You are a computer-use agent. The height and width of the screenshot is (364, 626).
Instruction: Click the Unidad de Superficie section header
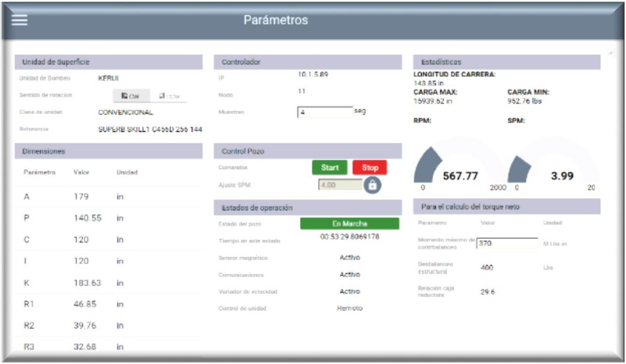point(108,62)
